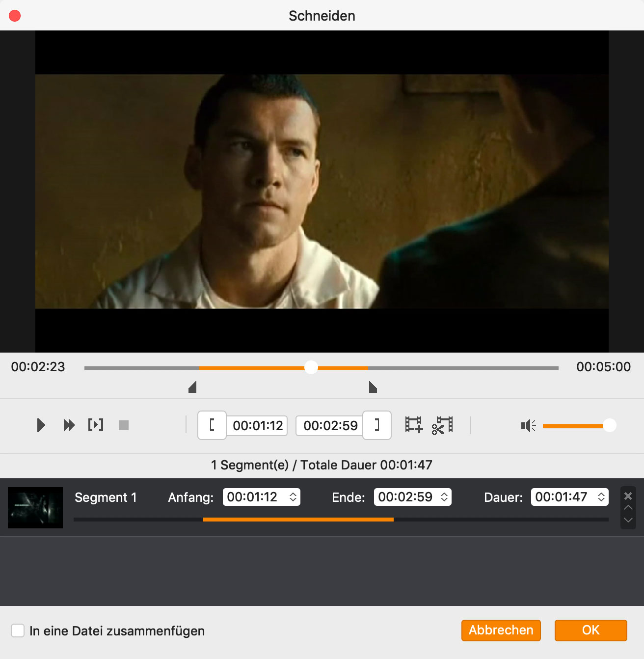The height and width of the screenshot is (659, 644).
Task: Click the fast forward button
Action: tap(69, 425)
